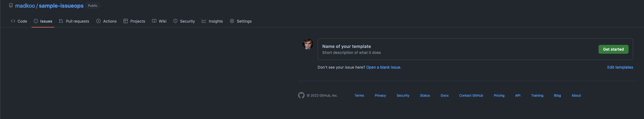The image size is (644, 119).
Task: Select the Projects tab
Action: click(x=134, y=21)
